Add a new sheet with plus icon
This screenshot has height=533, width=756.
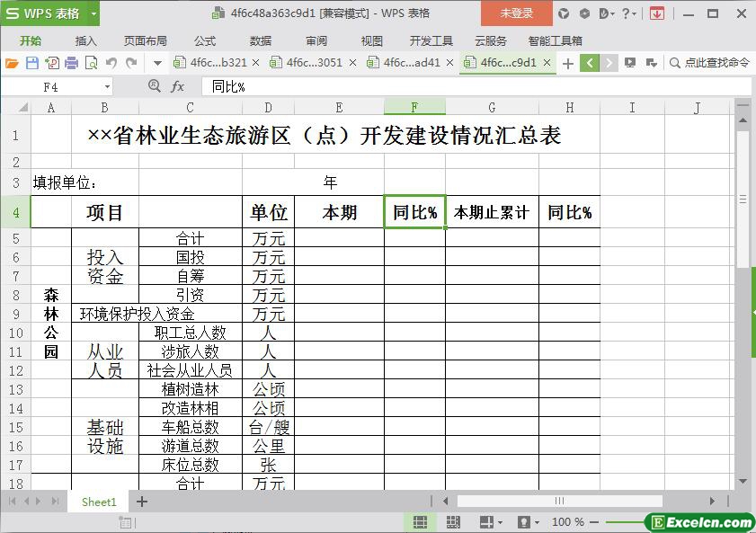[x=141, y=502]
